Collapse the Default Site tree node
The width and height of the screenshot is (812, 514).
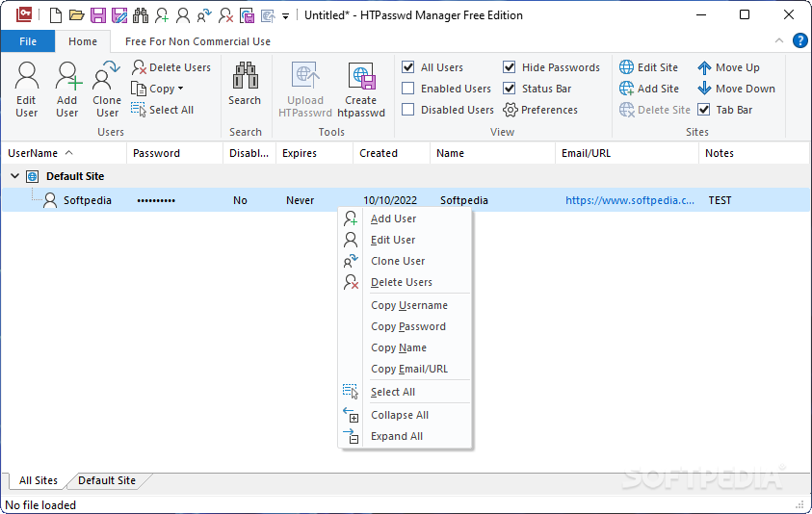coord(15,176)
